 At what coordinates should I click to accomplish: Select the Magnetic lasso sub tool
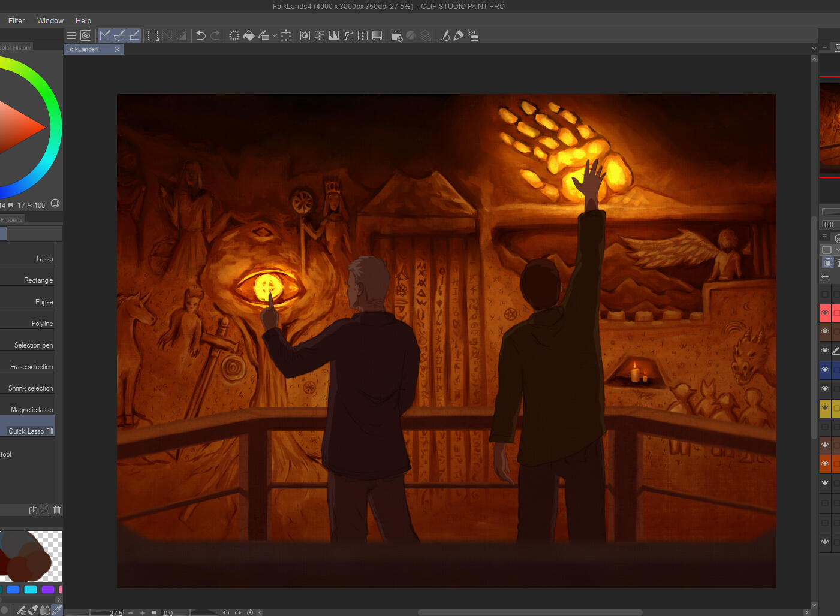[x=32, y=410]
